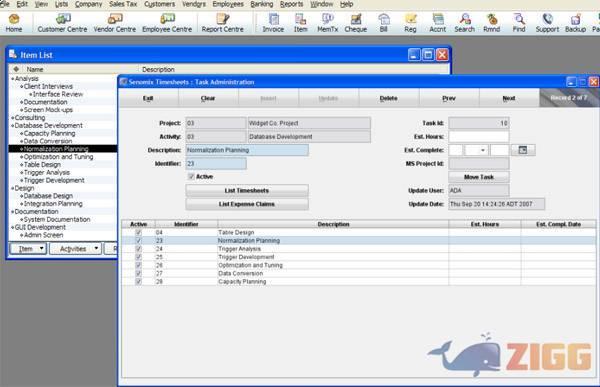The width and height of the screenshot is (600, 387).
Task: Open the Support toolbar icon
Action: (547, 23)
